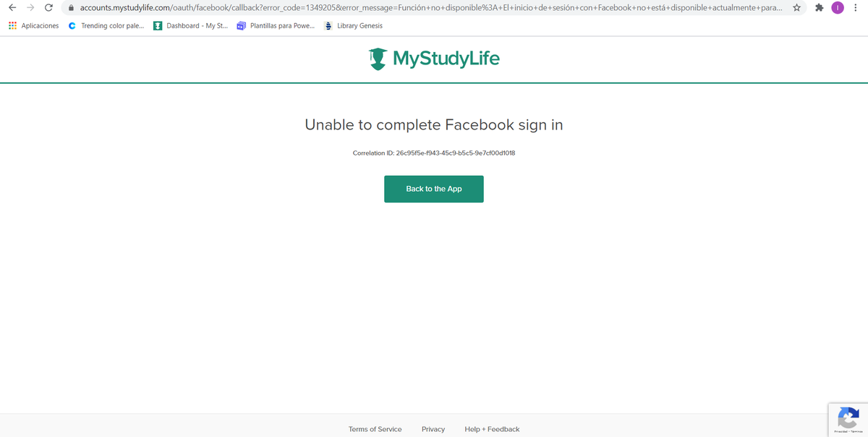Screen dimensions: 868x437
Task: Click the browser forward arrow
Action: (30, 8)
